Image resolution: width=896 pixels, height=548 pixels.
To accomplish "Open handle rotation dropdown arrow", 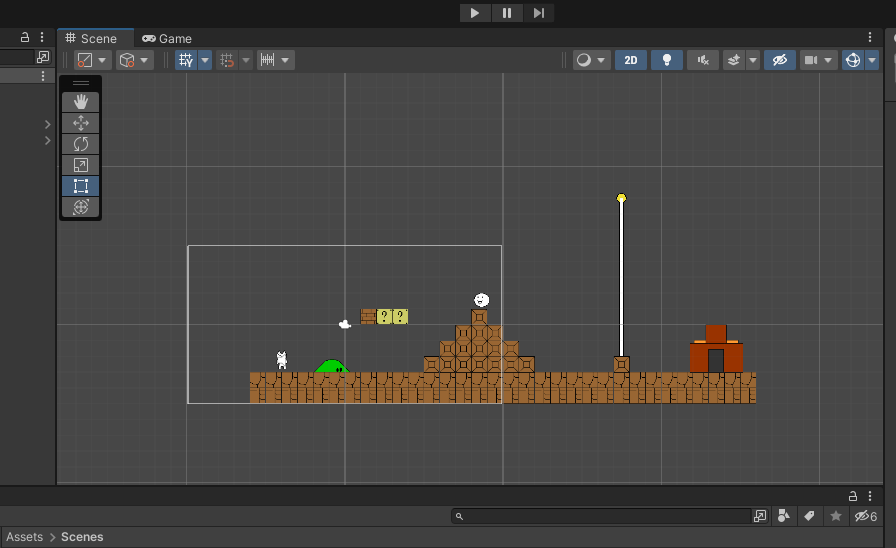I will 144,60.
